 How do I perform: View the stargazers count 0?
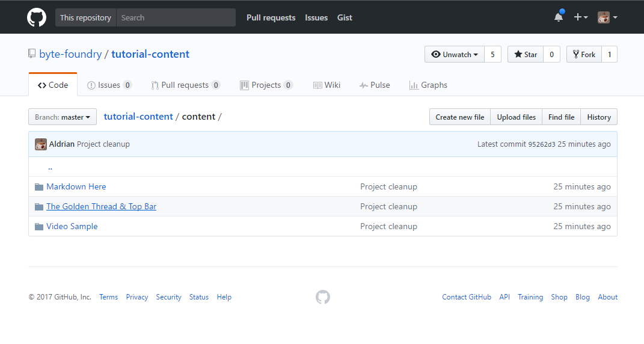pyautogui.click(x=551, y=54)
